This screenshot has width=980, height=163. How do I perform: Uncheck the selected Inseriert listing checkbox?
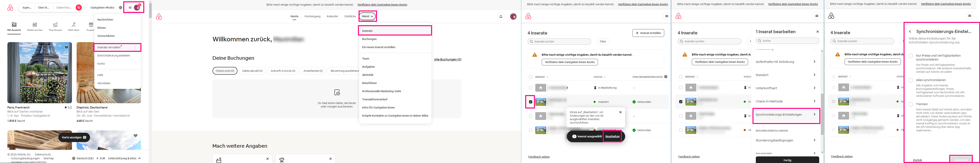(x=531, y=102)
